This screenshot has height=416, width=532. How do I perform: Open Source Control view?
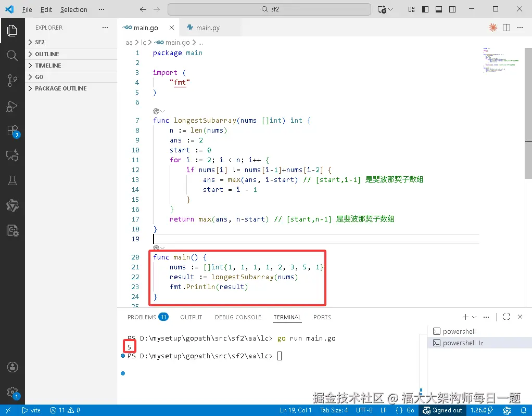pos(12,81)
